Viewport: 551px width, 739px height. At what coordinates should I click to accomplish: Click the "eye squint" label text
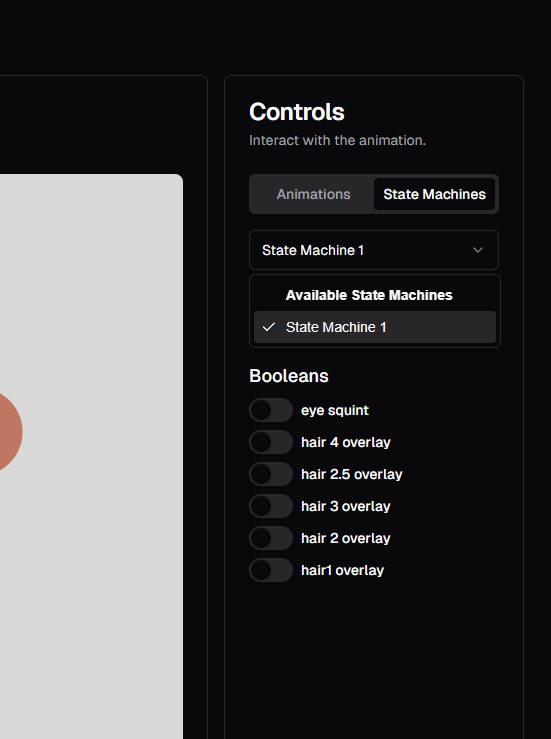[x=335, y=411]
